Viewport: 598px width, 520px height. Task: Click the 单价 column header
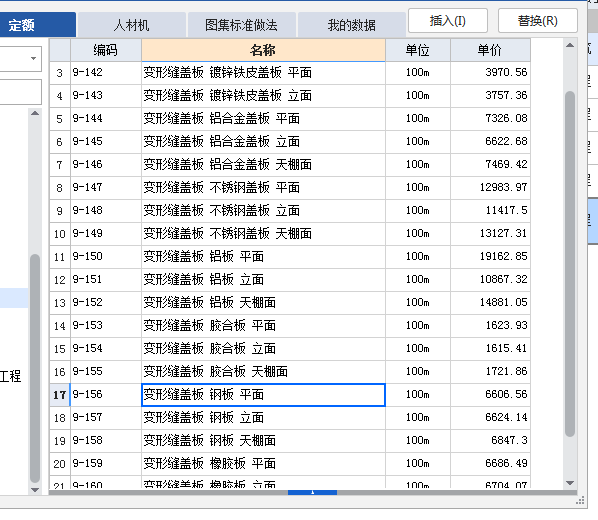[490, 50]
